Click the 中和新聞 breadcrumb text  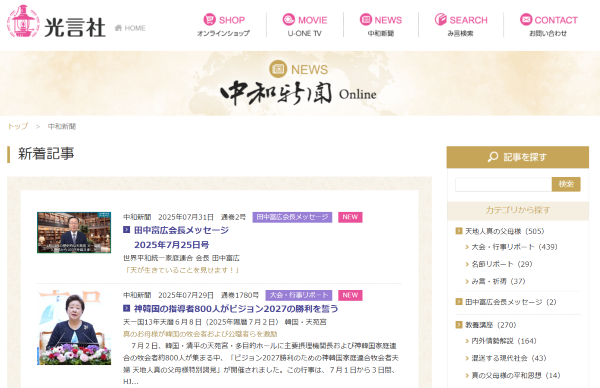62,126
